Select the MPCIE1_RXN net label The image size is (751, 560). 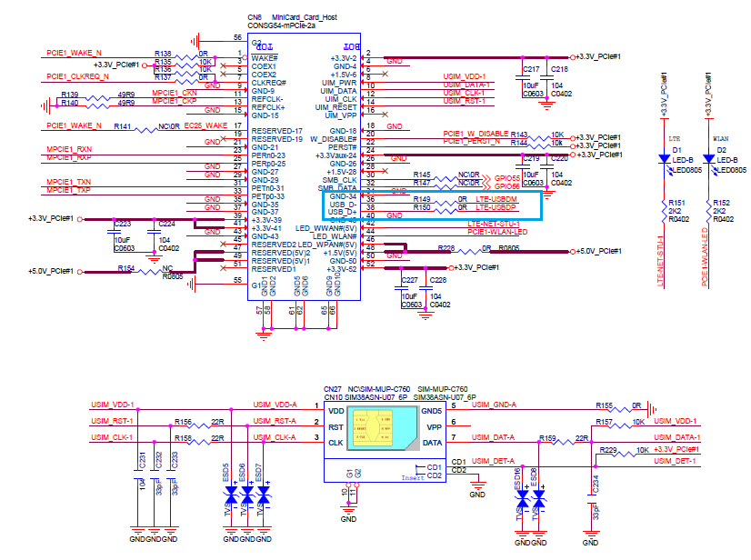pos(69,148)
